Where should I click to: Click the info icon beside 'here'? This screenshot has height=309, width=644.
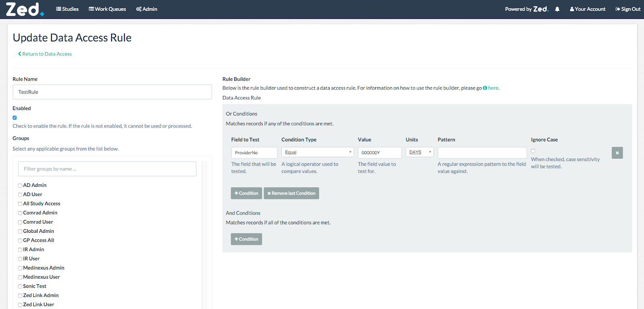point(485,88)
